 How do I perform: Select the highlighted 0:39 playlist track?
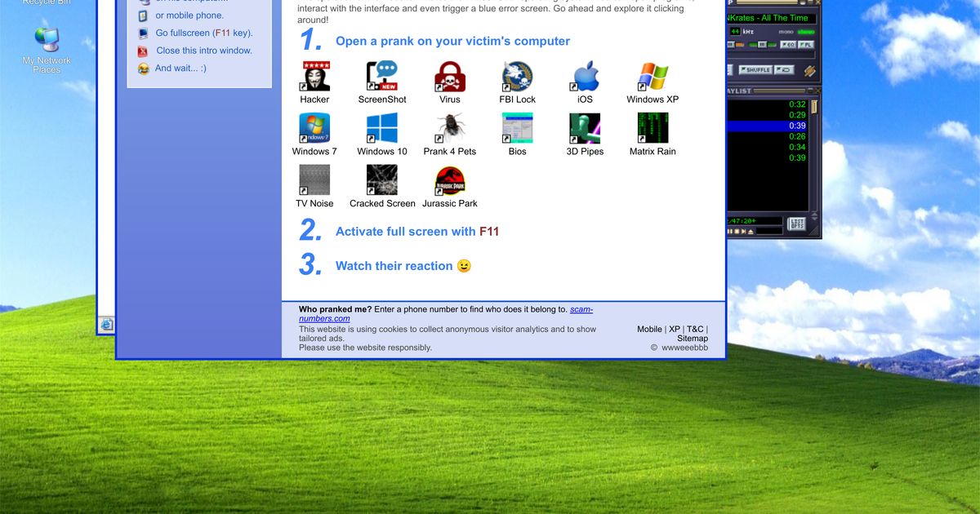pos(767,126)
